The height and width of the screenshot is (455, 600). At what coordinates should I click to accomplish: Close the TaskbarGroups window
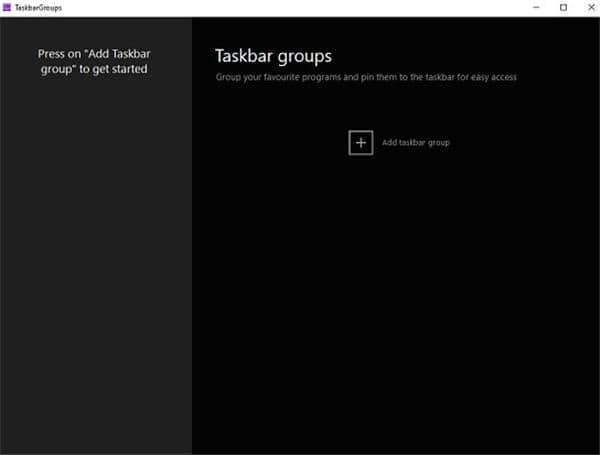(x=587, y=7)
